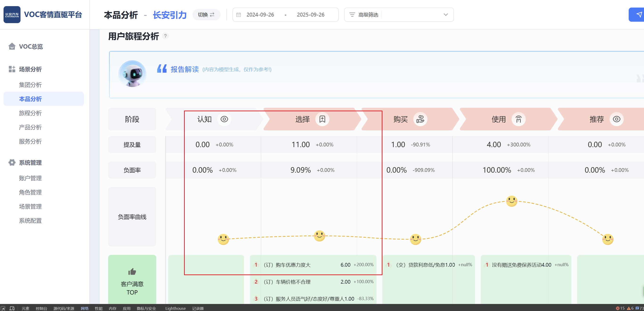Click the eye icon in 推荐 stage
Screen dimensions: 644x311
(616, 119)
